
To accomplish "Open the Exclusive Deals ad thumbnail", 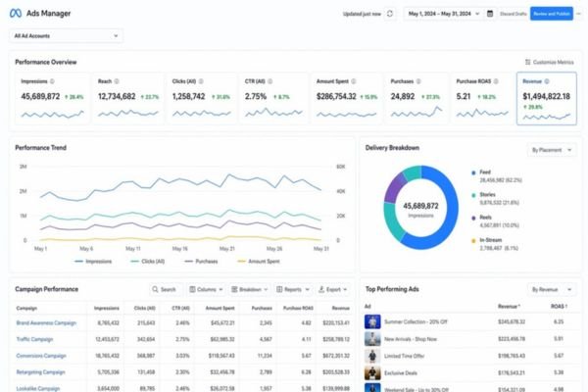I will coord(372,372).
